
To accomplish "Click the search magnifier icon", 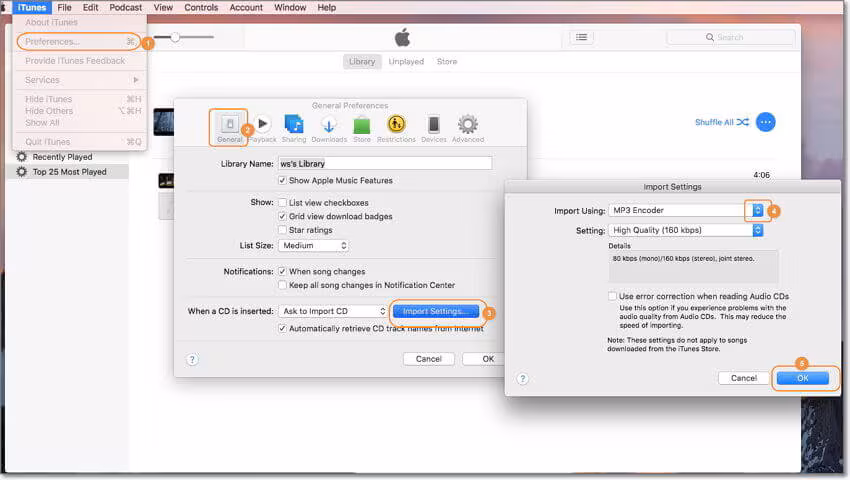I will 710,37.
